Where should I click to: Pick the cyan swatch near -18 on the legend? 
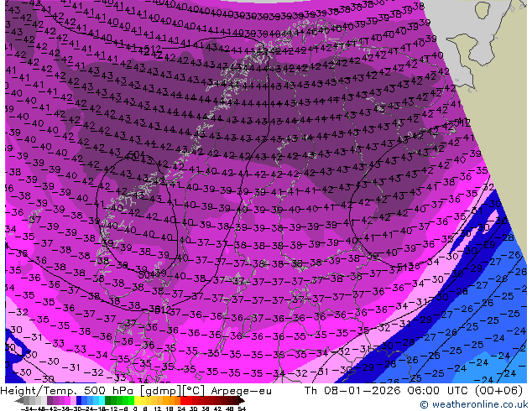102,400
